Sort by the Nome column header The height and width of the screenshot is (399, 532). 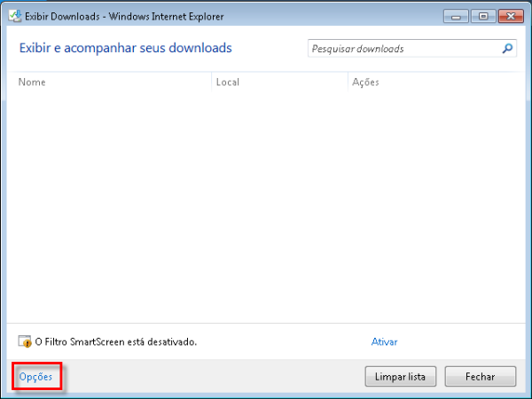pos(32,82)
